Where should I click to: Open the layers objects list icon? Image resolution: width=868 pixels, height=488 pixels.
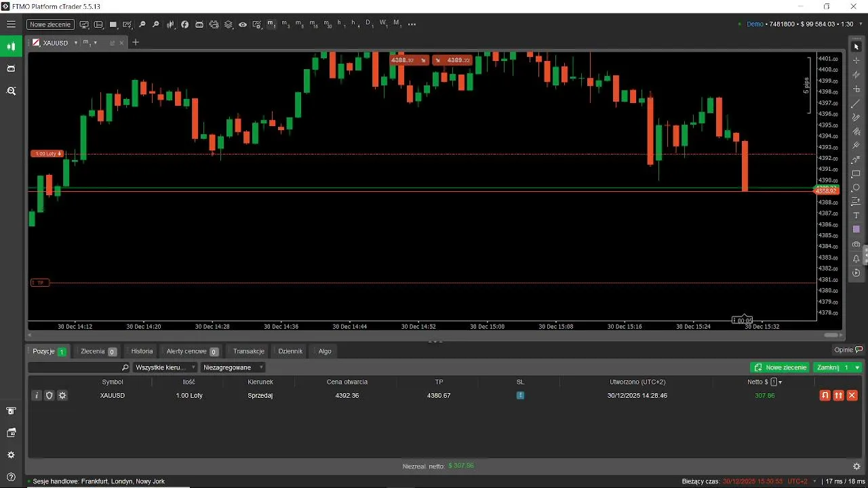click(228, 24)
